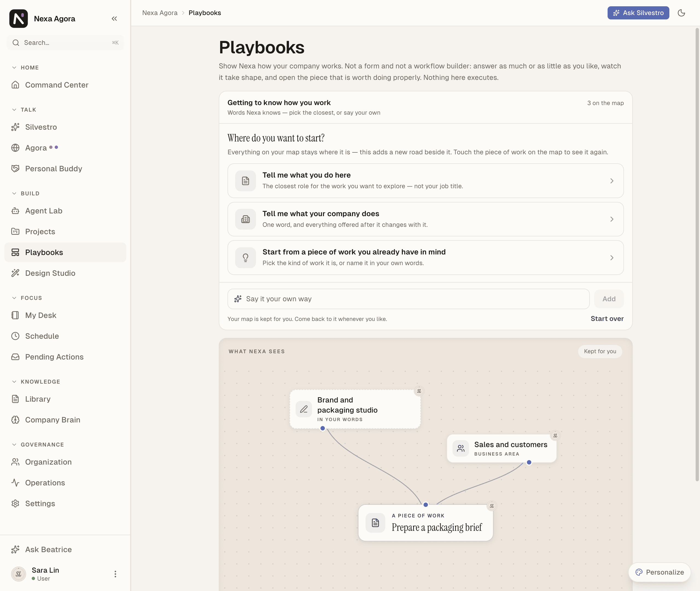Click the page vertical scrollbar

[x=697, y=255]
